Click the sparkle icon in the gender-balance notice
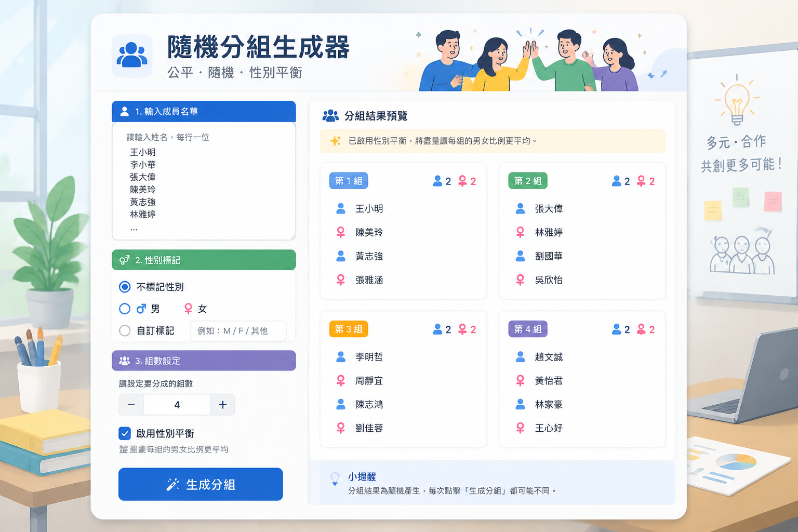The image size is (798, 532). click(x=336, y=141)
